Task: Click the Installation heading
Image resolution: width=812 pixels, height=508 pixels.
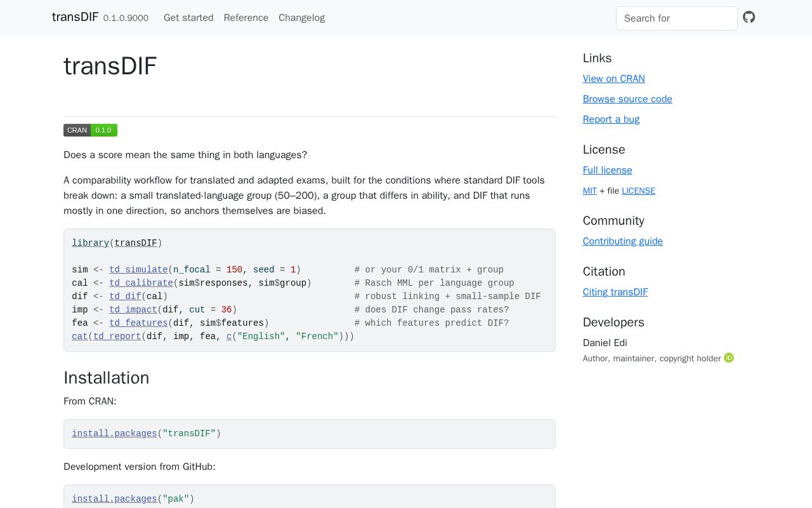Action: click(x=107, y=378)
